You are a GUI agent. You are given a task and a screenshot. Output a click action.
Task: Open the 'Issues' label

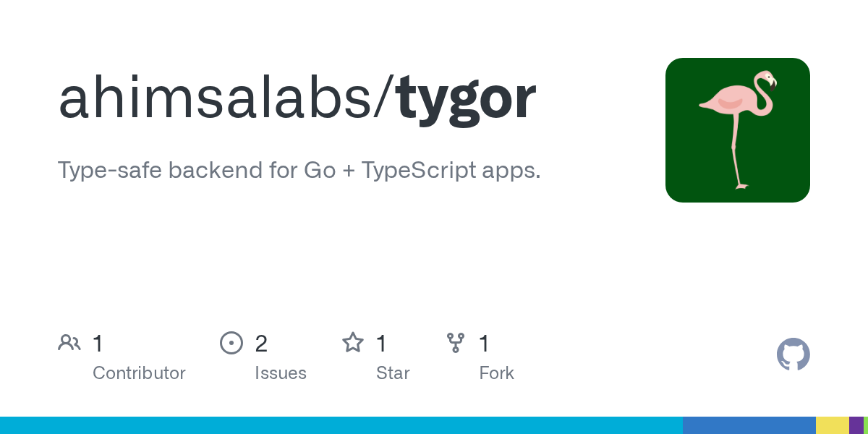(281, 373)
